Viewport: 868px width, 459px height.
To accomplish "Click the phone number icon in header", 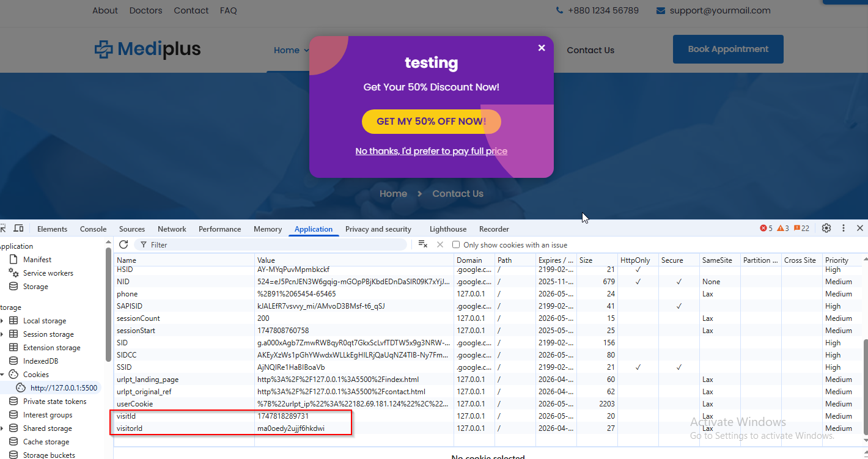I will pos(559,10).
